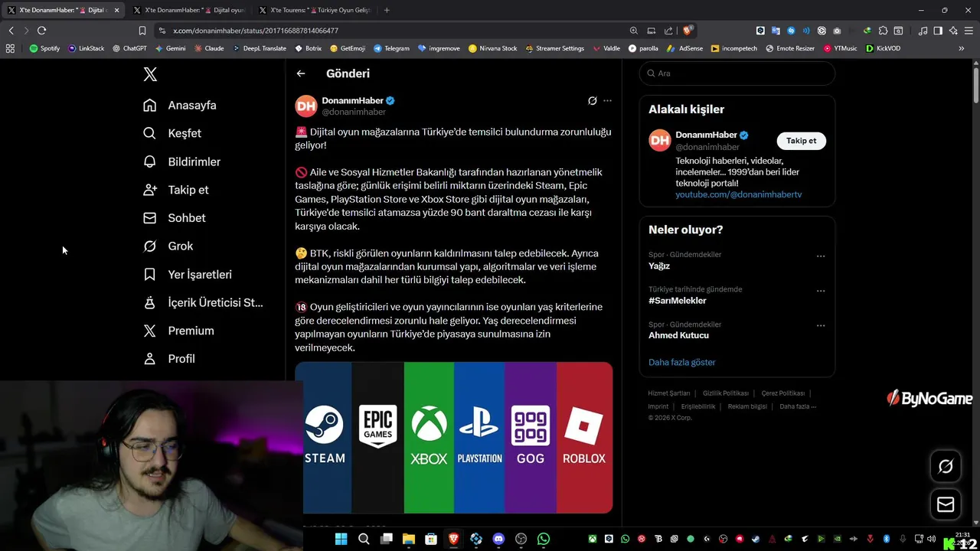Image resolution: width=980 pixels, height=551 pixels.
Task: Close the first DonanımHaber tab
Action: click(116, 10)
